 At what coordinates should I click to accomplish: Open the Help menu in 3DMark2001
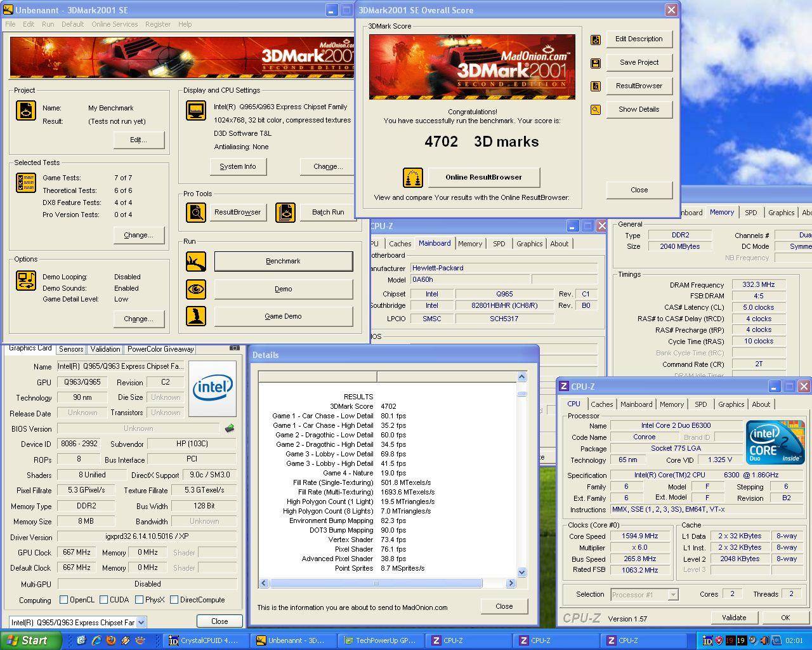point(185,24)
